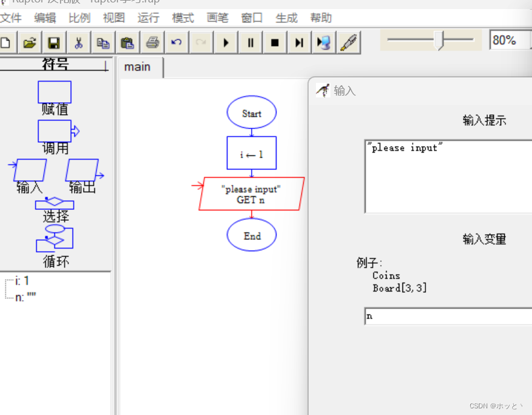Open a file with the folder icon
The width and height of the screenshot is (532, 415).
pyautogui.click(x=30, y=43)
